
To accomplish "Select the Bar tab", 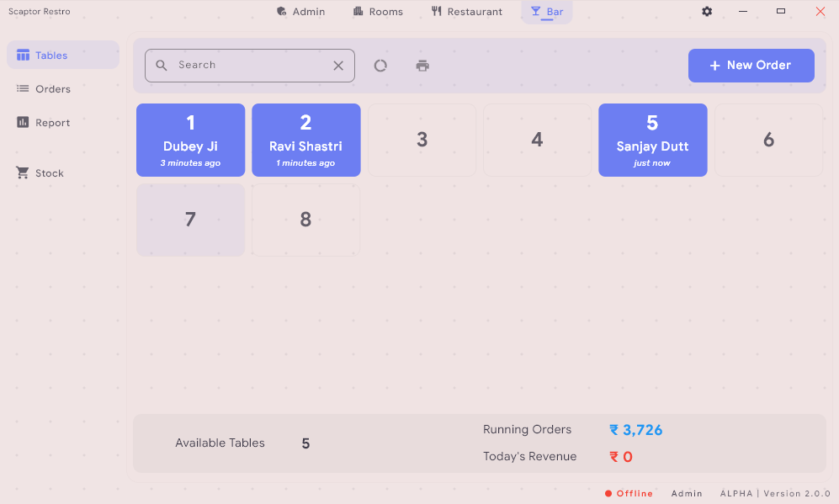I will [x=547, y=12].
